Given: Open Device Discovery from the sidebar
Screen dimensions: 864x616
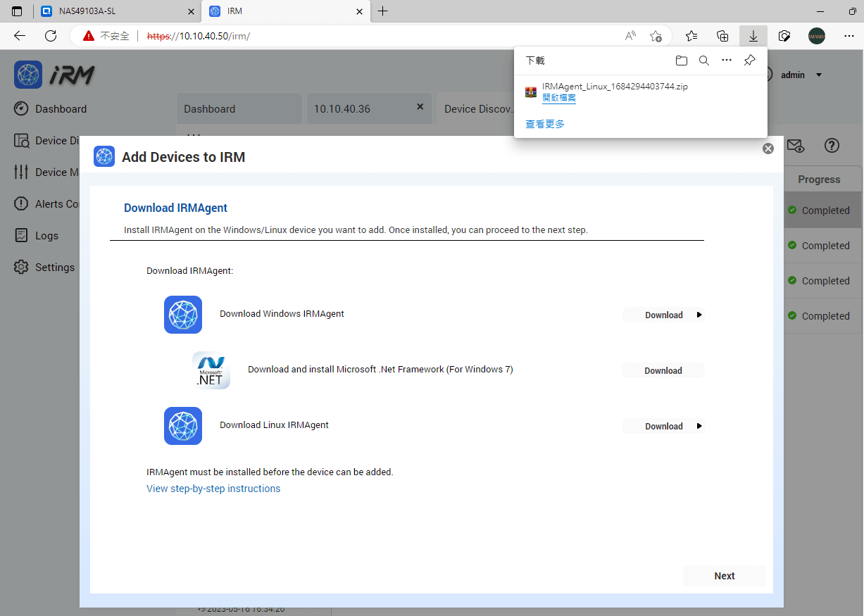Looking at the screenshot, I should pyautogui.click(x=22, y=140).
